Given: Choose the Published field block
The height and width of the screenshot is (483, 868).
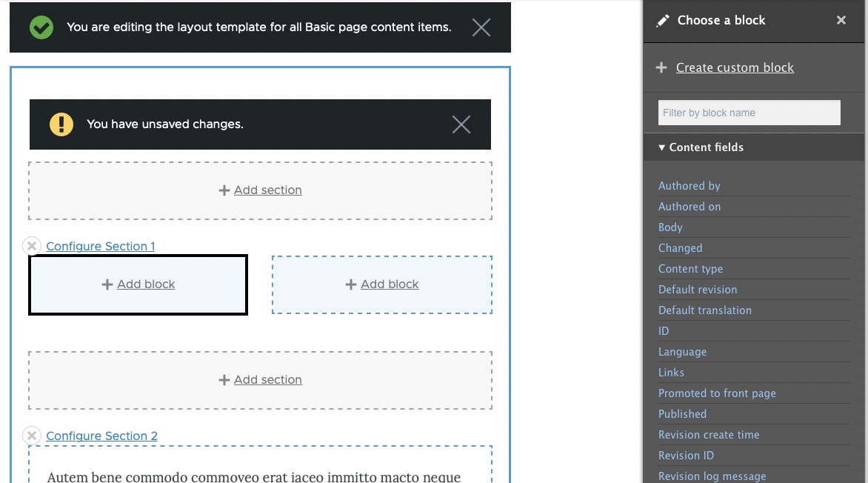Looking at the screenshot, I should [682, 413].
